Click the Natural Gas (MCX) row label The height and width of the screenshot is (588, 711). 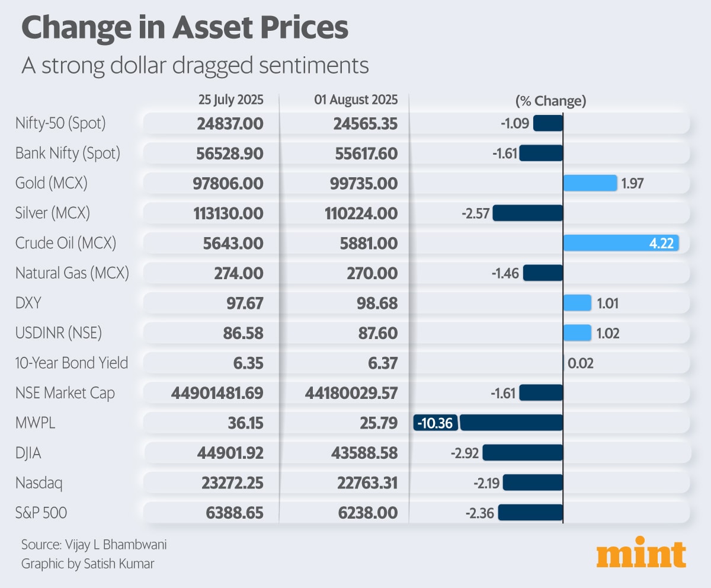pos(72,273)
